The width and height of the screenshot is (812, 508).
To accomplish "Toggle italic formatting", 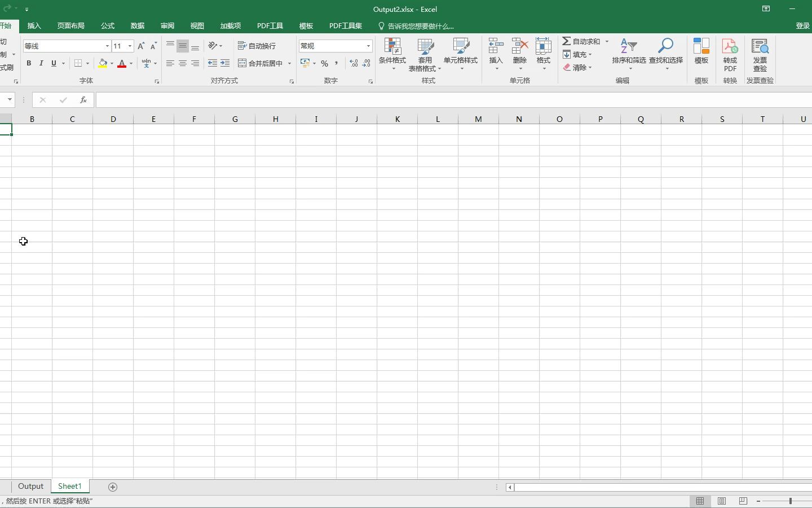I will point(41,63).
